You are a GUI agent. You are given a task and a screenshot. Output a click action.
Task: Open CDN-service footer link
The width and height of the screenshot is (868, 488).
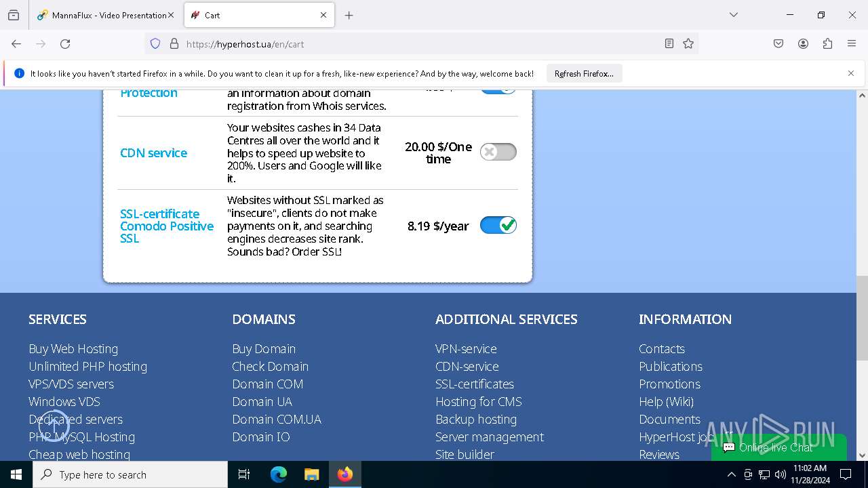coord(467,366)
